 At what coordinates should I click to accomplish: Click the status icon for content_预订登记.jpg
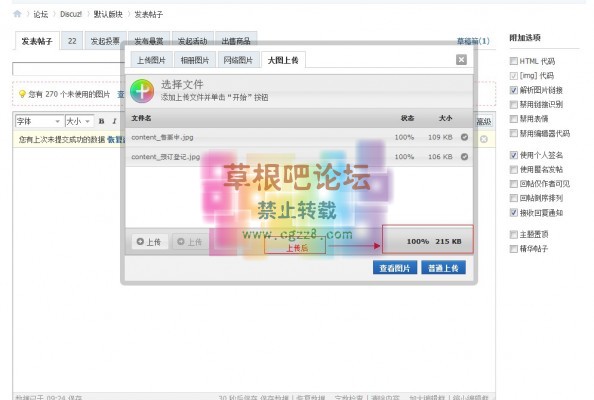(464, 156)
